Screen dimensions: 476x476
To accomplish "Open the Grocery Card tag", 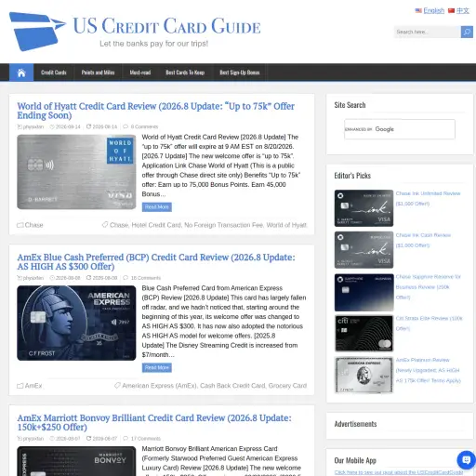I will pyautogui.click(x=287, y=386).
